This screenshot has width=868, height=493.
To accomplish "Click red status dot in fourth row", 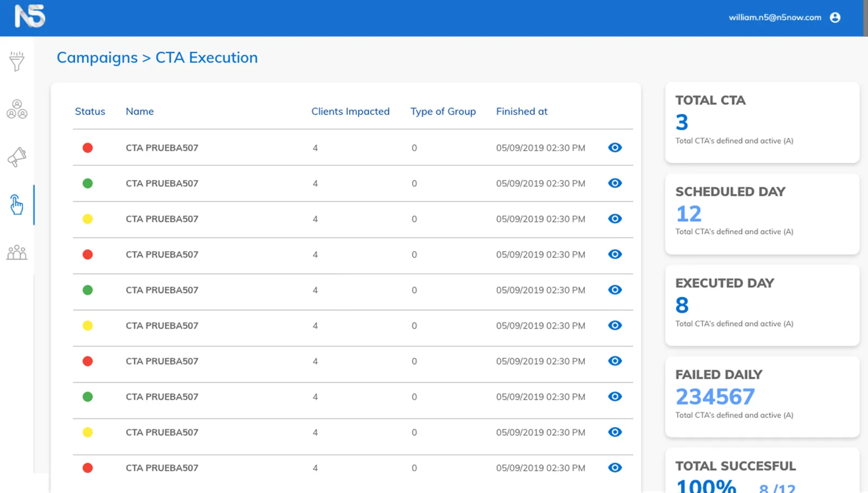I will [x=87, y=254].
